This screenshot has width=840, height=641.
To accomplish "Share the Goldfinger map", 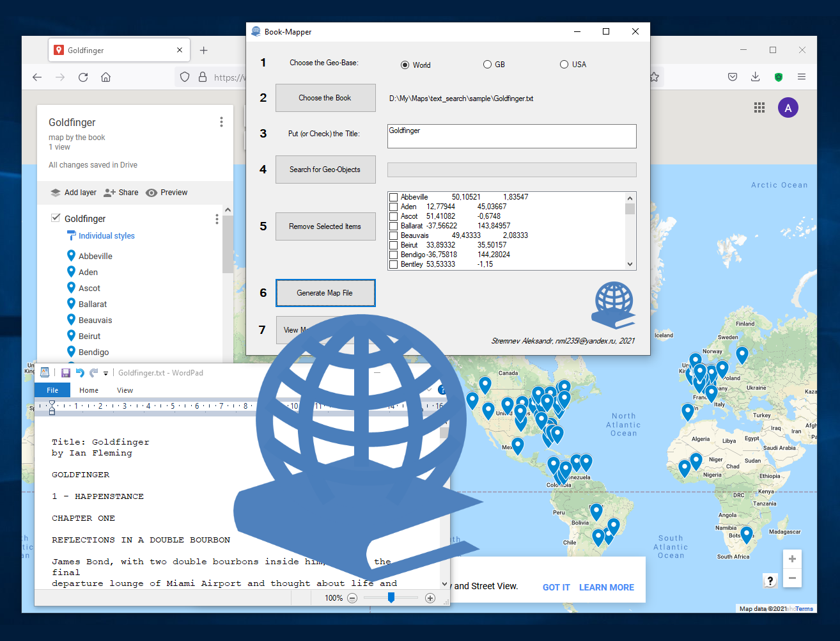I will (121, 193).
